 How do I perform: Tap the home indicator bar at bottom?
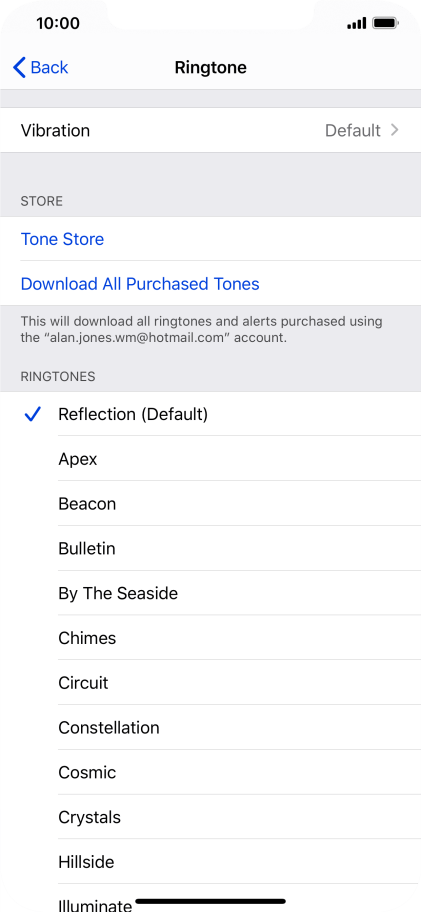(210, 902)
